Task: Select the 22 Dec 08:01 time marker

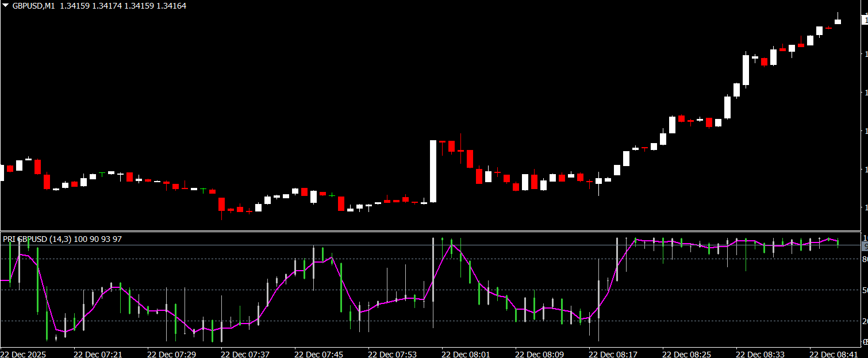Action: (466, 354)
